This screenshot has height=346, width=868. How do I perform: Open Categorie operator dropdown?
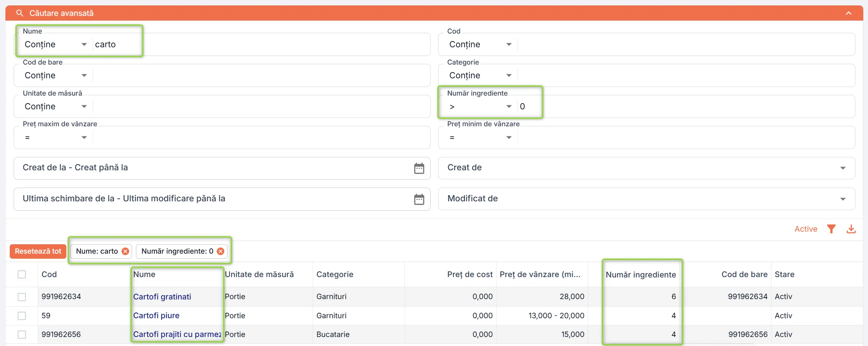(x=480, y=75)
